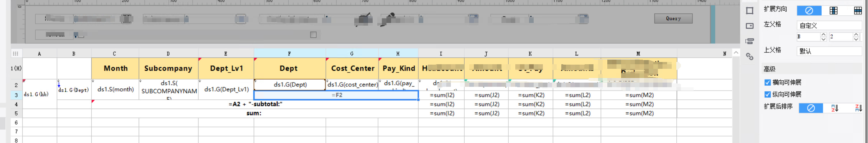The height and width of the screenshot is (143, 868).
Task: Click the Dept header cell
Action: pos(290,68)
